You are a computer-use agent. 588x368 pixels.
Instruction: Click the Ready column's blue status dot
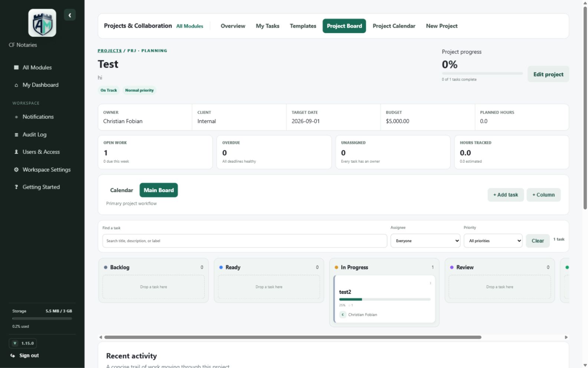pyautogui.click(x=221, y=267)
